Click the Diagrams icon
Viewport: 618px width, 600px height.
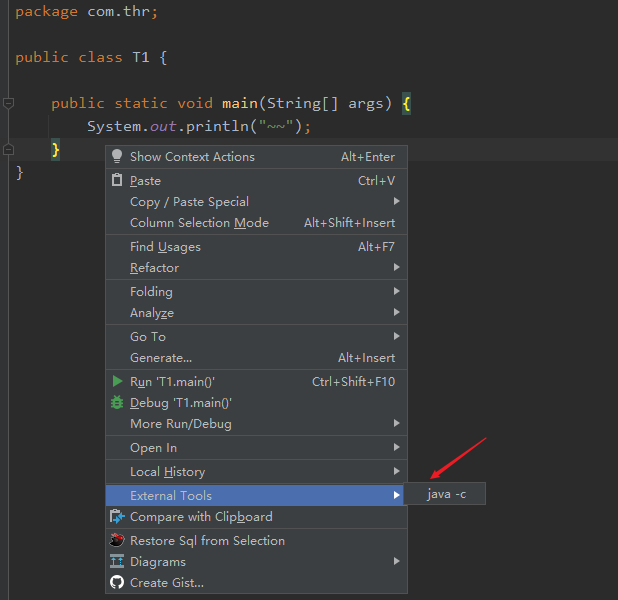tap(117, 561)
